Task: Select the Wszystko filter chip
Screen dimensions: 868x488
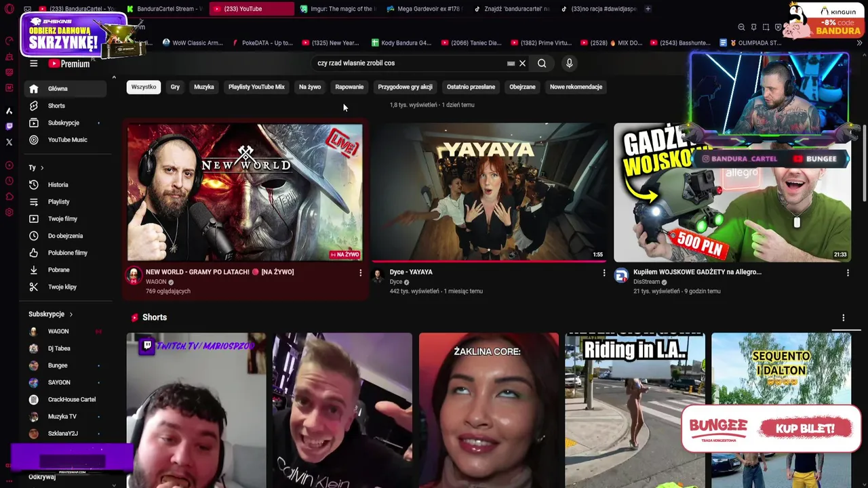Action: pyautogui.click(x=144, y=87)
